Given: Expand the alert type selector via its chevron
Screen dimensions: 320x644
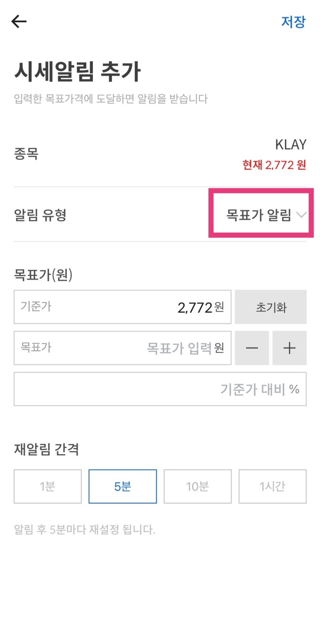Looking at the screenshot, I should coord(301,215).
